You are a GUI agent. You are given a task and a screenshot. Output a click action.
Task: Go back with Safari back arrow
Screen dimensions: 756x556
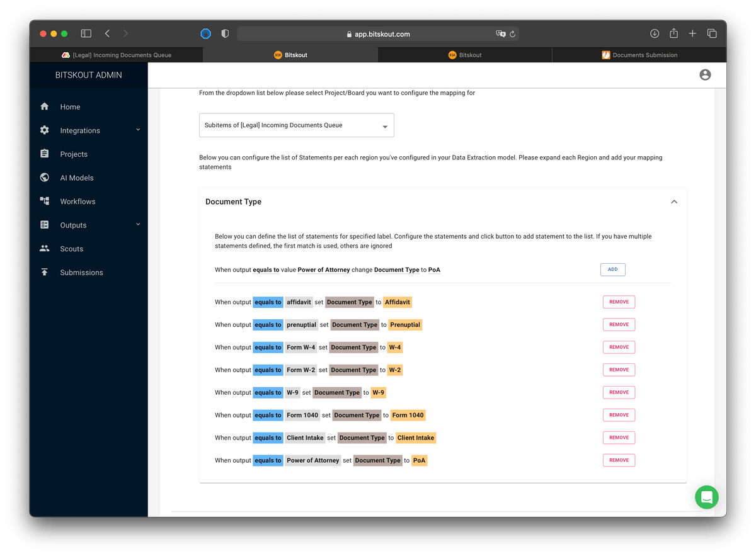(x=107, y=33)
